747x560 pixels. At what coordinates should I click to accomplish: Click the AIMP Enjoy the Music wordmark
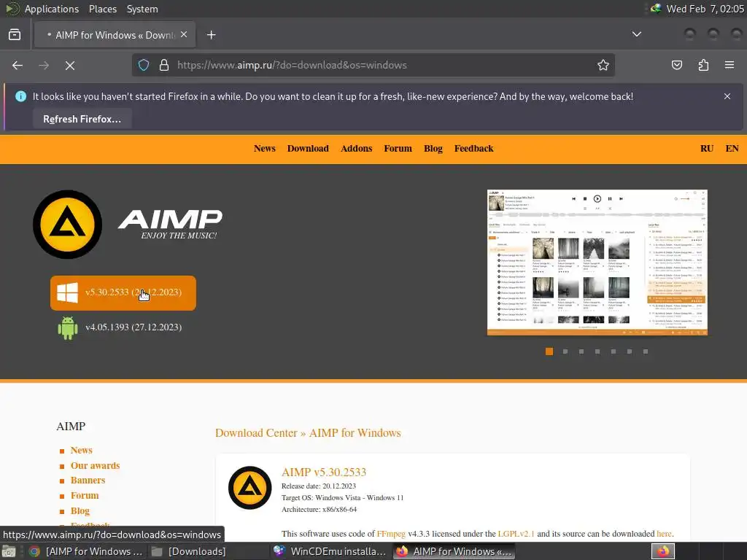[x=170, y=225]
